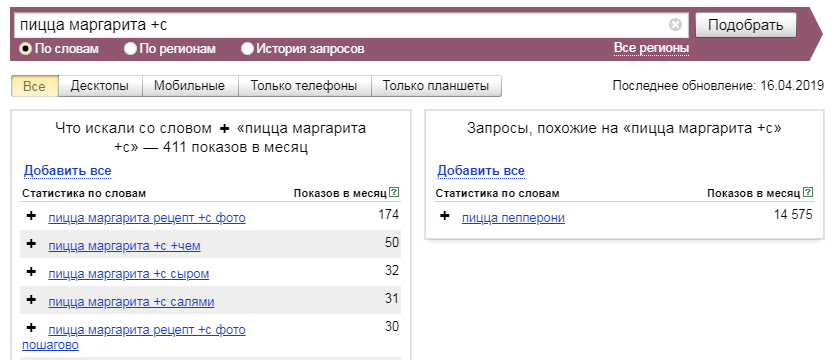
Task: Open 'пицца маргарита +с салями' link
Action: [x=131, y=302]
